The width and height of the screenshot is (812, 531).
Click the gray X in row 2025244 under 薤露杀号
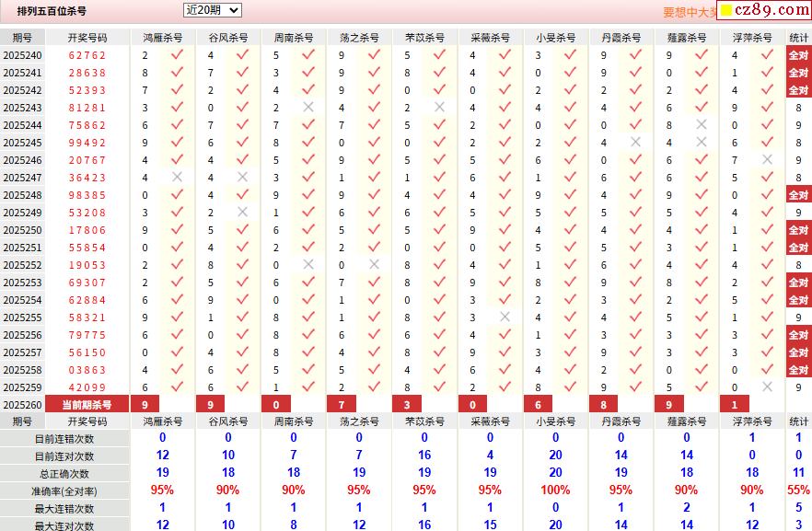tap(702, 125)
